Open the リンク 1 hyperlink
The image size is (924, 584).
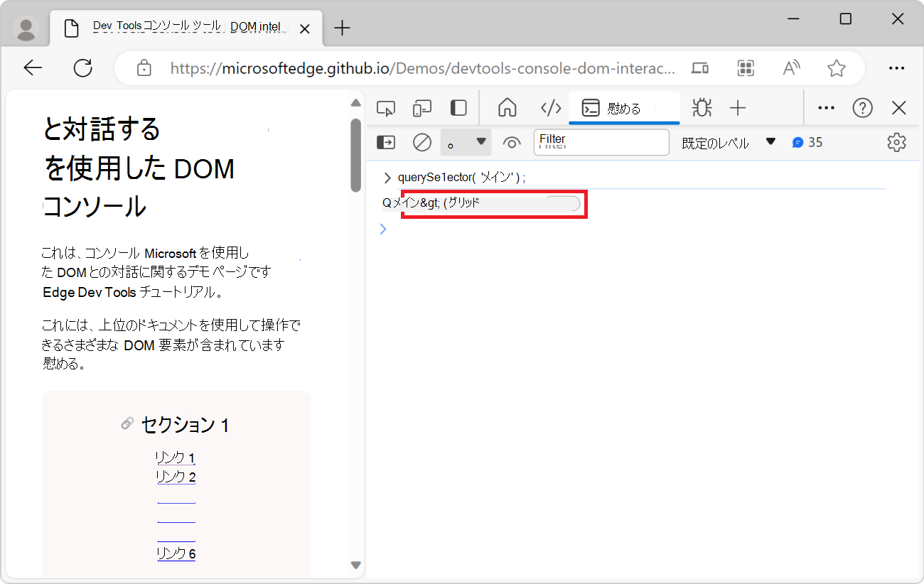tap(175, 457)
